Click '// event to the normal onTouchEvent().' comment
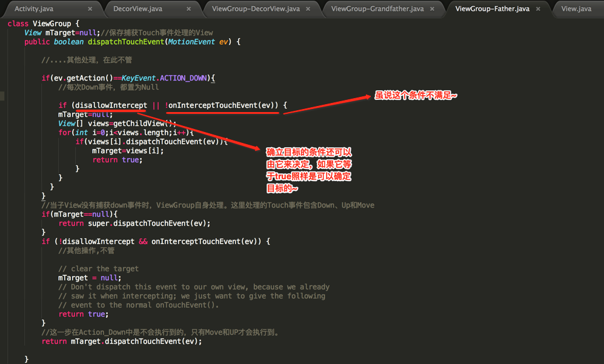This screenshot has height=364, width=604. pyautogui.click(x=139, y=305)
